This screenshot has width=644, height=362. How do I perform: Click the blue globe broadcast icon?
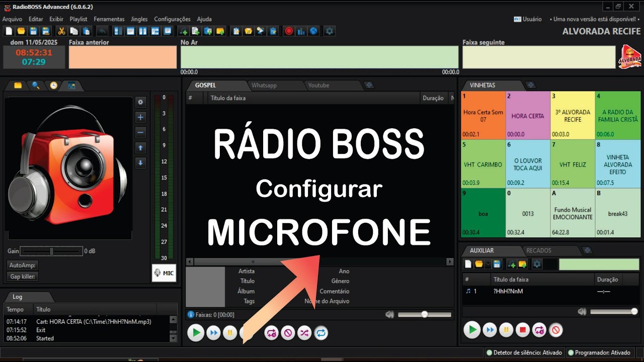[313, 31]
